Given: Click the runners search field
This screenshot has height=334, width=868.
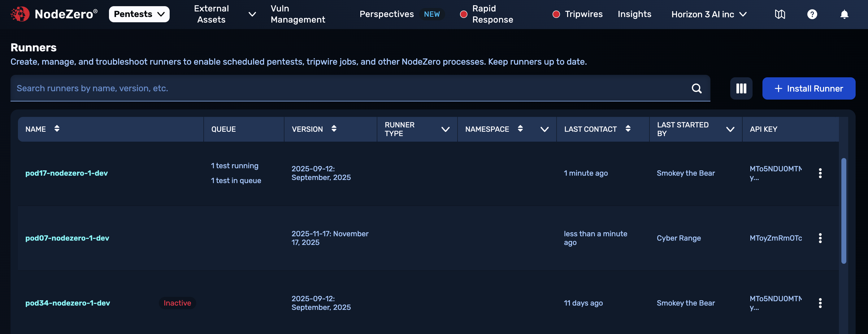Looking at the screenshot, I should click(x=350, y=88).
